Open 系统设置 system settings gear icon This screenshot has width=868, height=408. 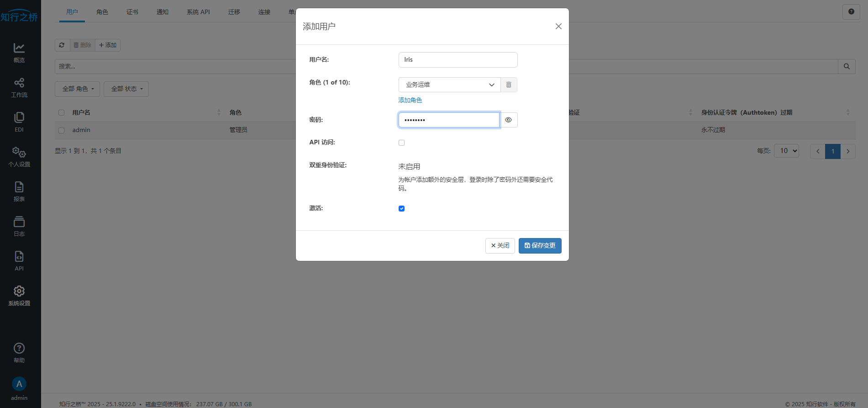pyautogui.click(x=19, y=296)
